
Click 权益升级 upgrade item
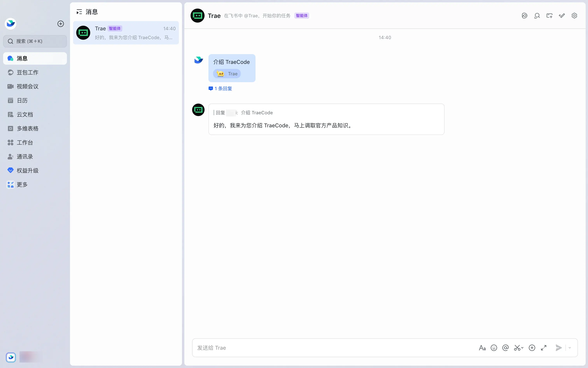click(x=35, y=171)
